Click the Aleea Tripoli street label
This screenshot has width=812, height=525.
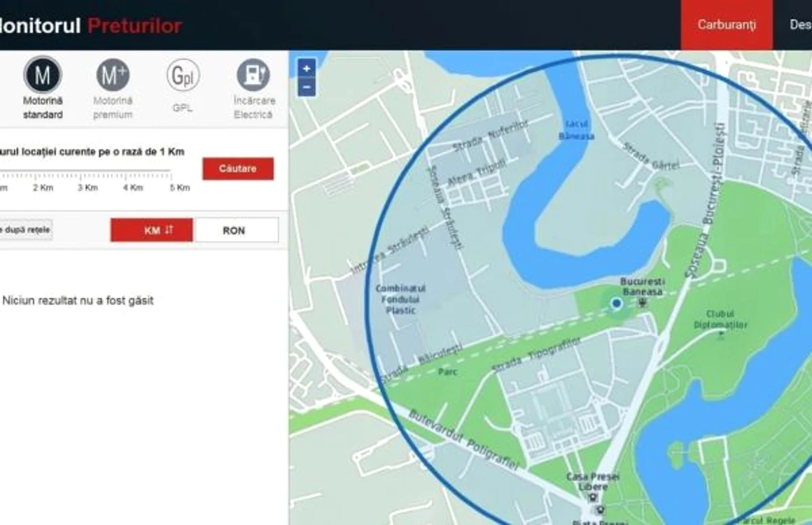(476, 172)
